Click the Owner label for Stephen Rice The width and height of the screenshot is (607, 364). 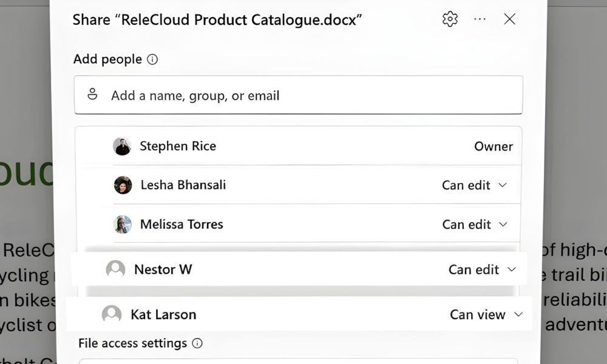tap(493, 146)
